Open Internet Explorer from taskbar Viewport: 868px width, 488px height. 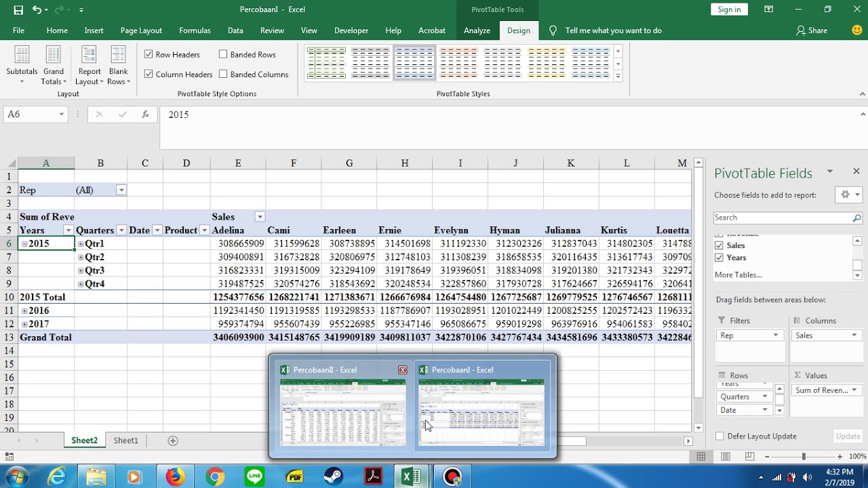click(57, 476)
